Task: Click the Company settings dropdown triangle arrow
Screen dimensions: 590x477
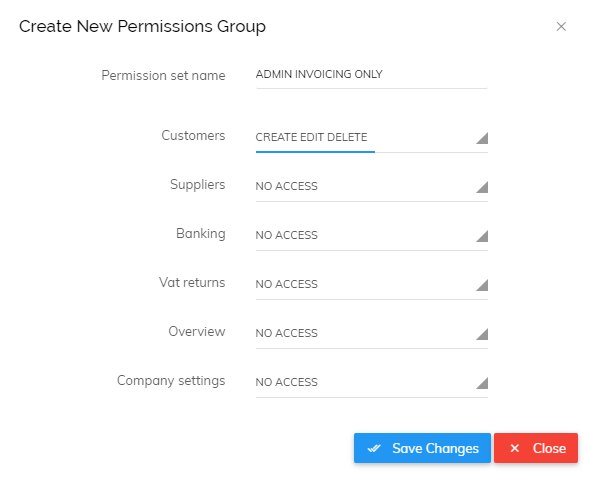Action: [x=482, y=383]
